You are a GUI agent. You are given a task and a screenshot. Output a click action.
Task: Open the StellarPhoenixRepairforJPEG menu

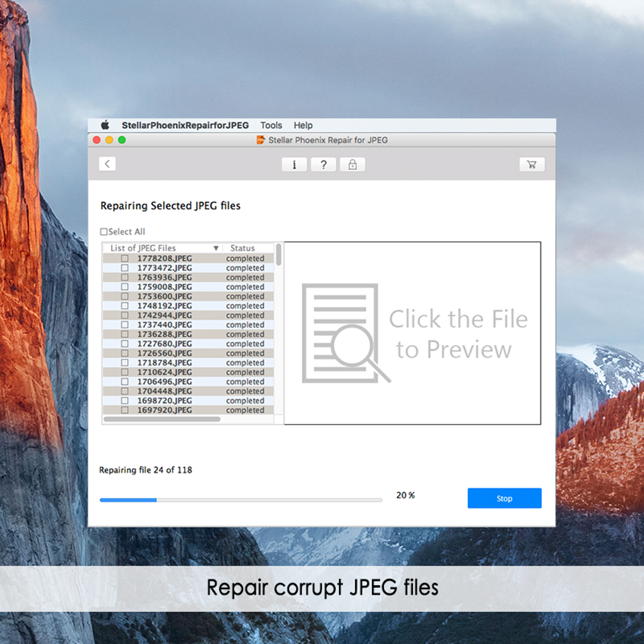185,125
